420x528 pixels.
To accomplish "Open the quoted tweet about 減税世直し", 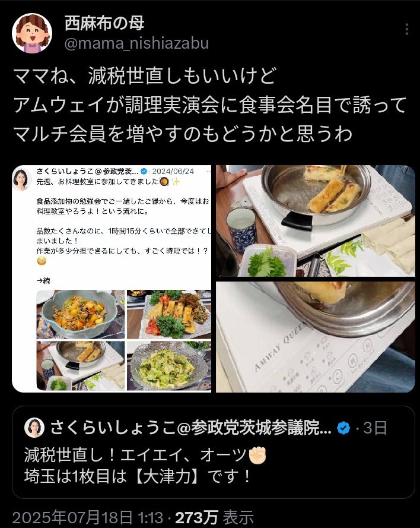I will [x=213, y=452].
